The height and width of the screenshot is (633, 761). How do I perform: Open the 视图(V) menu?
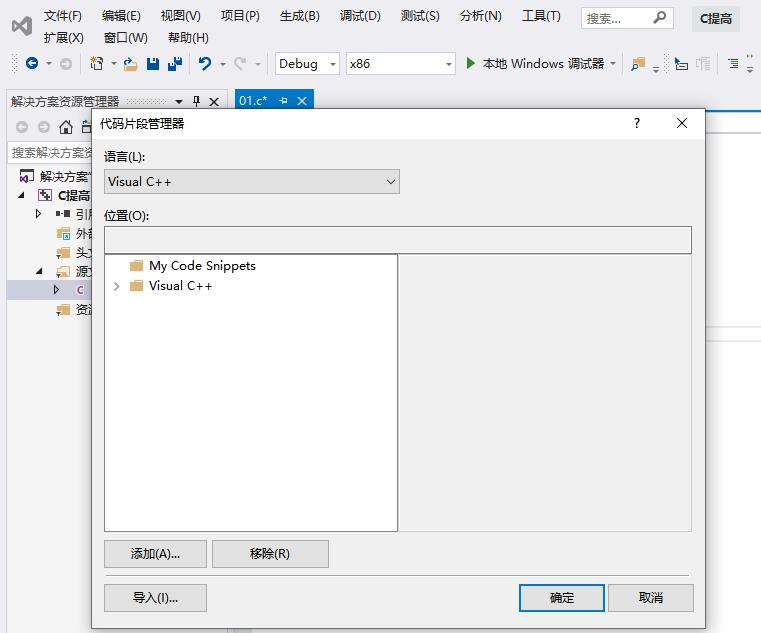pyautogui.click(x=181, y=16)
